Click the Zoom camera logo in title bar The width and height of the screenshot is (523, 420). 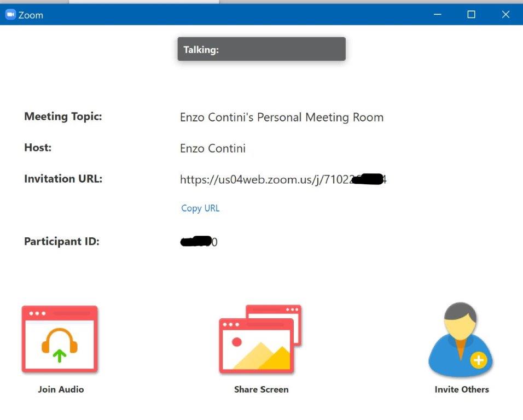click(10, 15)
